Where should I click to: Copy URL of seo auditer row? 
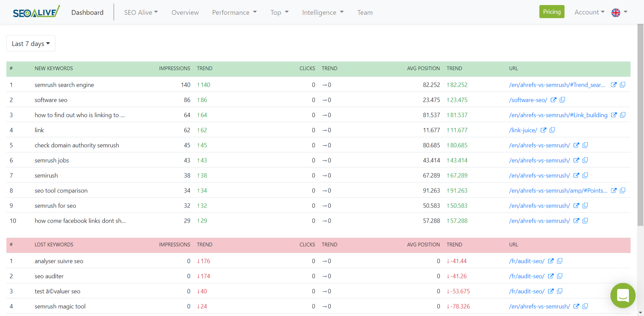pos(560,276)
